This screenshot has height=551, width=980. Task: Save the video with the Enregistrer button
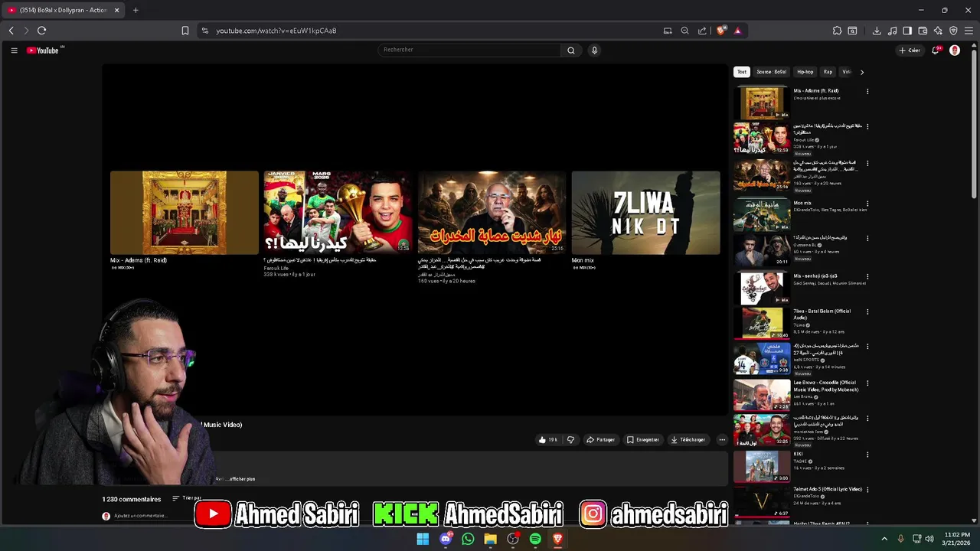[x=643, y=440]
